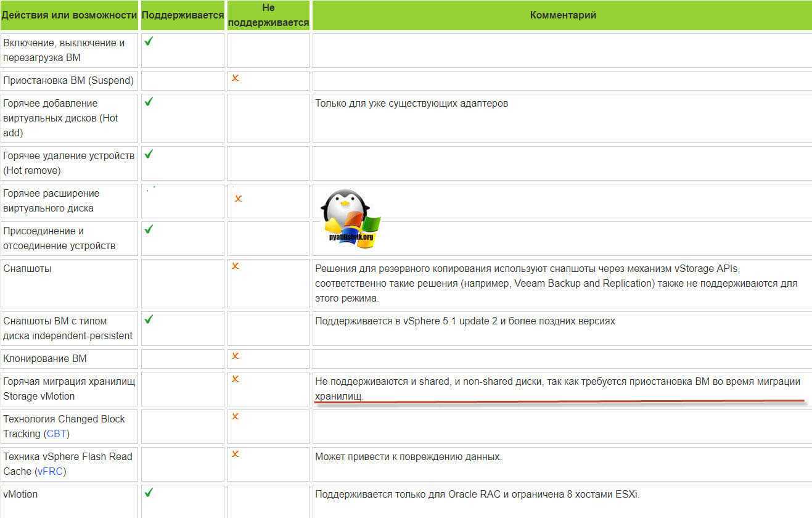The image size is (812, 518).
Task: Click the Комментарий column header
Action: point(562,15)
